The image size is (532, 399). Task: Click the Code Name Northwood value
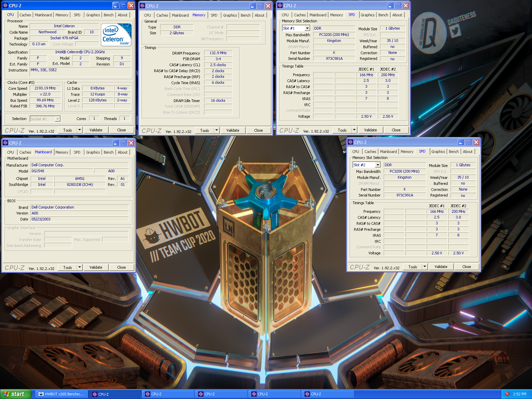coord(48,32)
